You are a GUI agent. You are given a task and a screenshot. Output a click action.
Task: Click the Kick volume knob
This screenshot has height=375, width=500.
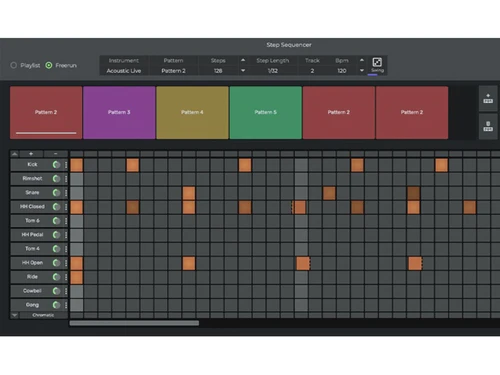click(x=56, y=165)
